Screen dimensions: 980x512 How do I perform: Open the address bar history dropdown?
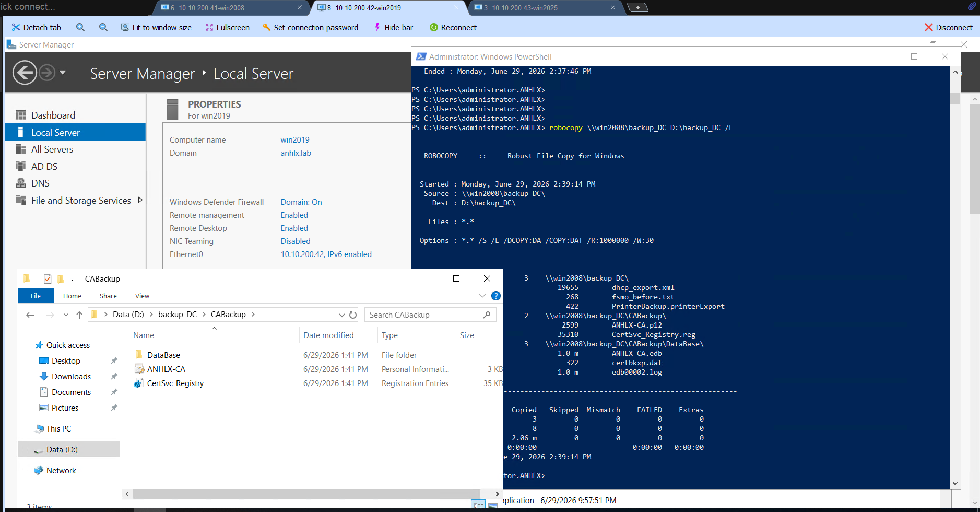[341, 315]
